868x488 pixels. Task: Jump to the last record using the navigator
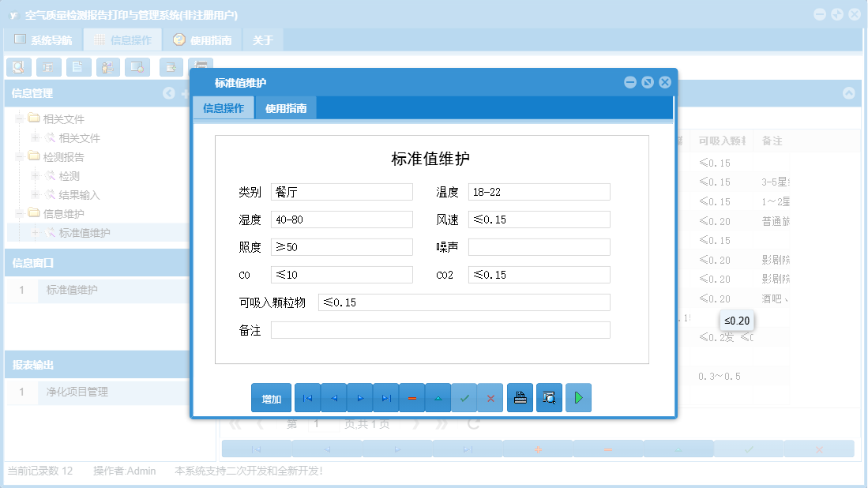pos(385,397)
